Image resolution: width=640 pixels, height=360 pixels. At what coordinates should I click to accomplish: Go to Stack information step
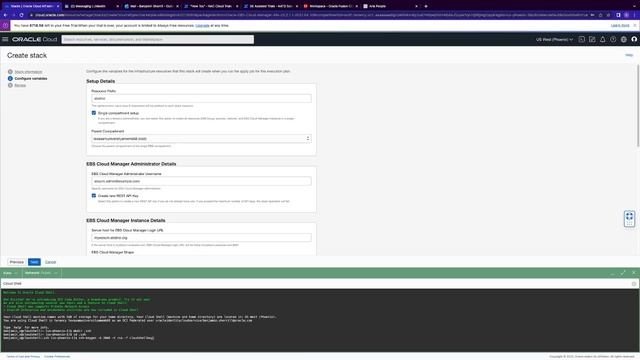[28, 72]
